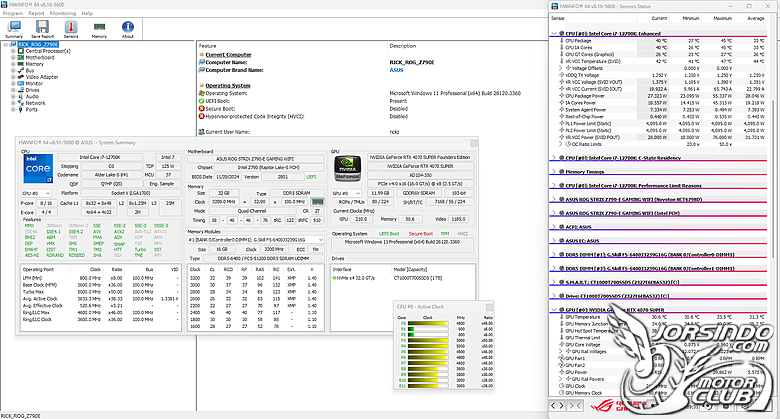Open the Report menu
Image resolution: width=780 pixels, height=419 pixels.
point(36,13)
